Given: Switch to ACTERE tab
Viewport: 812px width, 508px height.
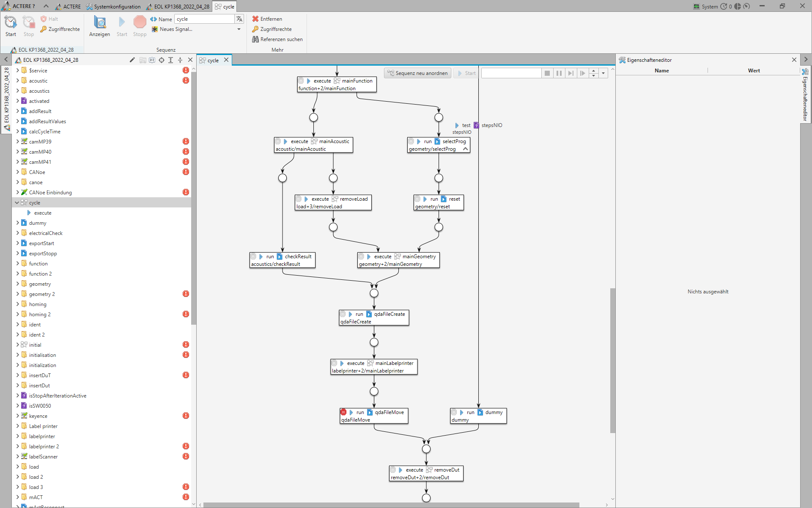Looking at the screenshot, I should 68,6.
